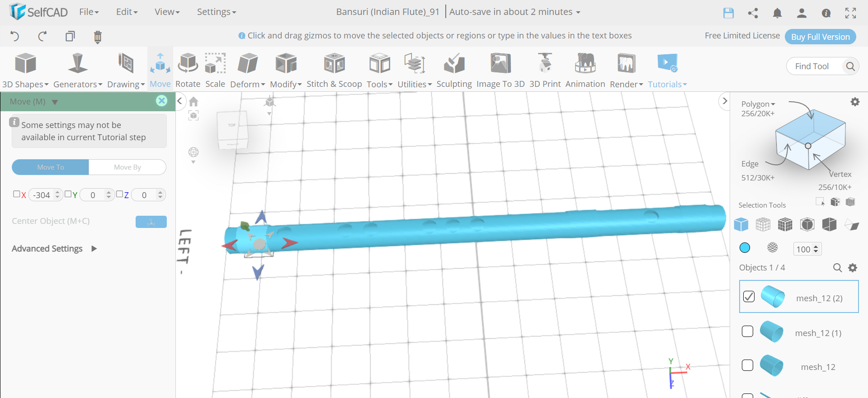The image size is (868, 398).
Task: Enable the X axis checkbox
Action: click(x=16, y=194)
